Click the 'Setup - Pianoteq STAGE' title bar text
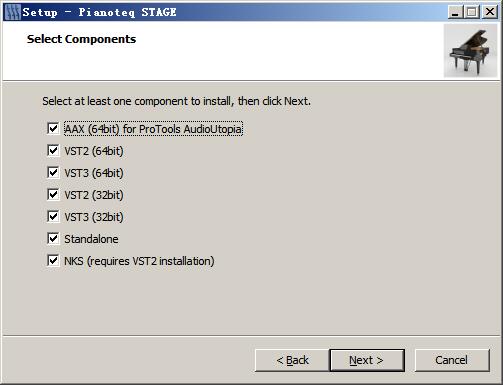Screen dimensions: 503x385 (x=99, y=12)
